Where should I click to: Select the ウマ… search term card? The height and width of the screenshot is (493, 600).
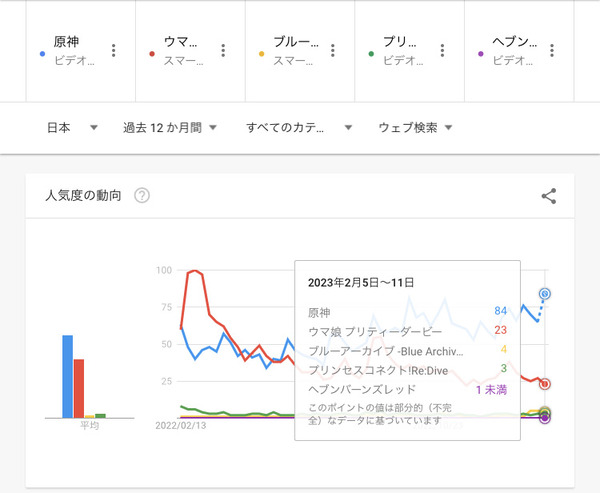pos(191,51)
